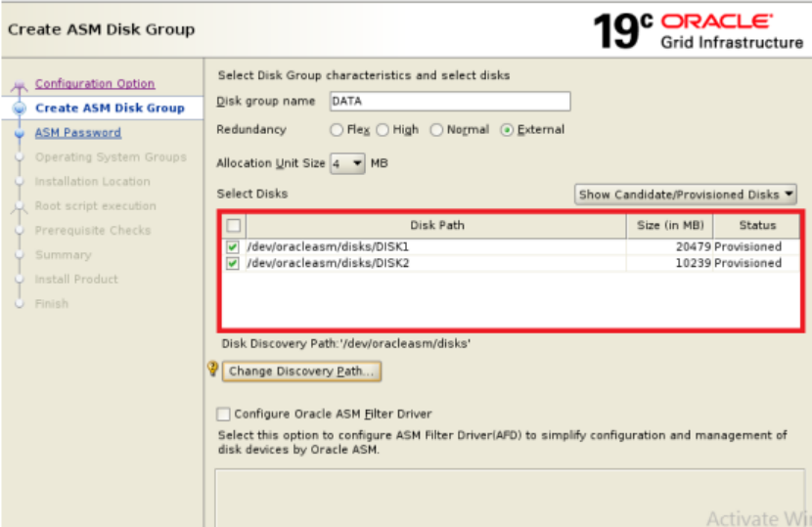Click Provisioned status for DISK2
Screen dimensions: 812x527
(x=747, y=264)
